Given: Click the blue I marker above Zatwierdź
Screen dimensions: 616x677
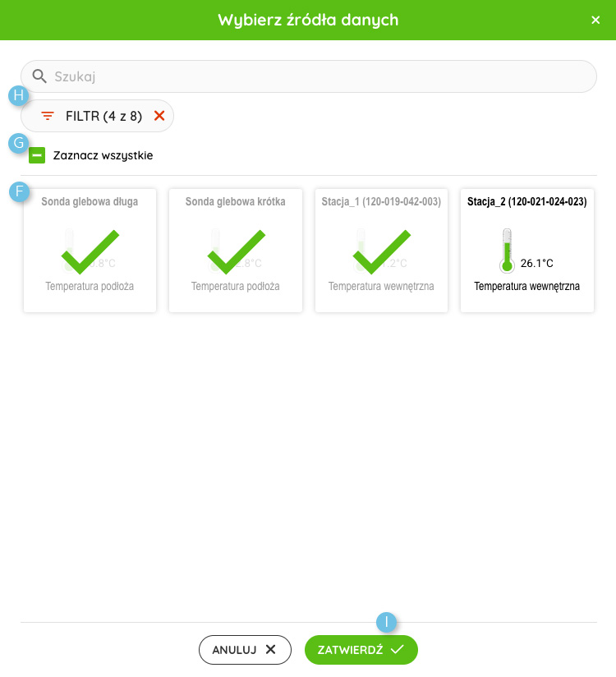Looking at the screenshot, I should [386, 622].
